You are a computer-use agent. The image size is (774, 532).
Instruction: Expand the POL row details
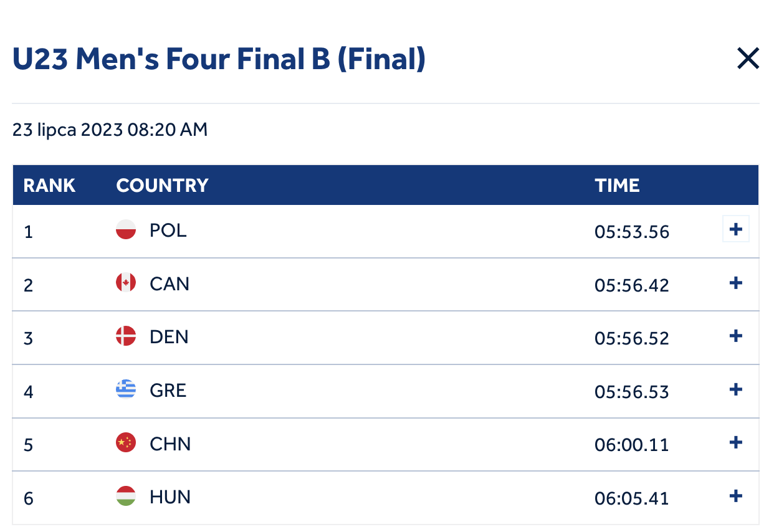[736, 230]
